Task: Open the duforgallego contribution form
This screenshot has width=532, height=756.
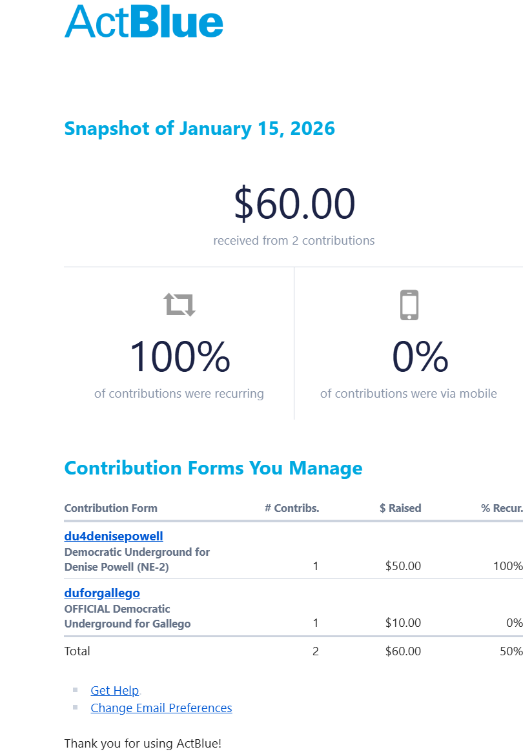Action: tap(102, 593)
